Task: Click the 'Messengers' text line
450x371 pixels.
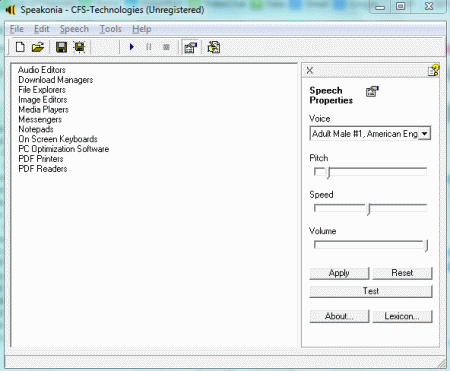Action: click(40, 119)
